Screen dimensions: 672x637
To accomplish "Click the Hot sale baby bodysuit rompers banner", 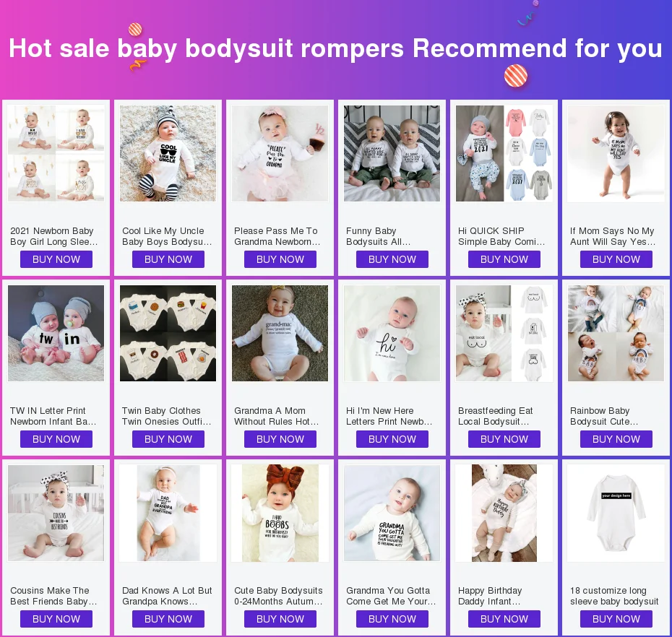I will (336, 48).
